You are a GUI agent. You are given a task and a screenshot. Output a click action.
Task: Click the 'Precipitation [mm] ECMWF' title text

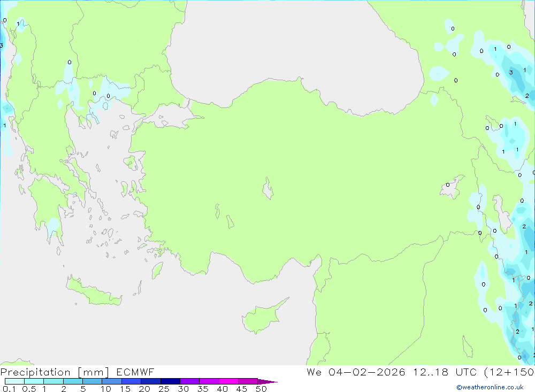78,372
